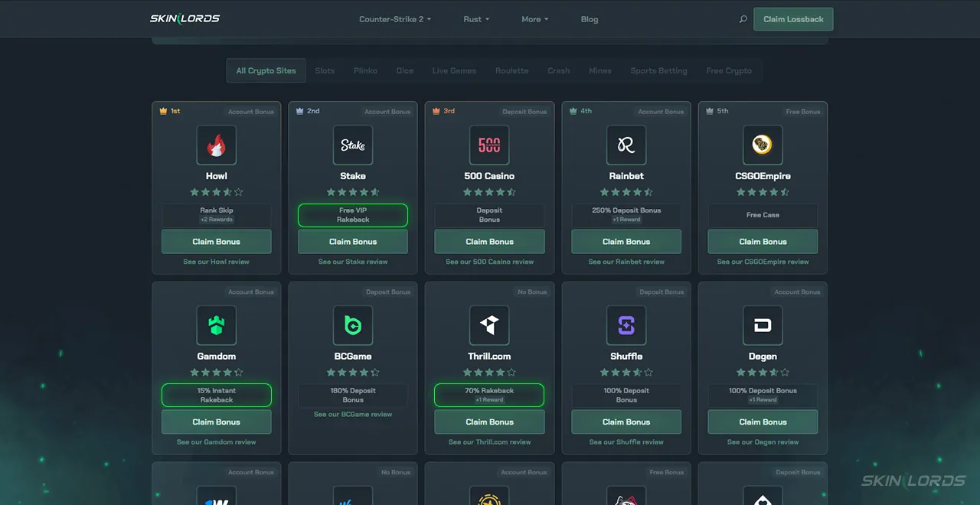Claim the Howl bonus

pyautogui.click(x=217, y=242)
